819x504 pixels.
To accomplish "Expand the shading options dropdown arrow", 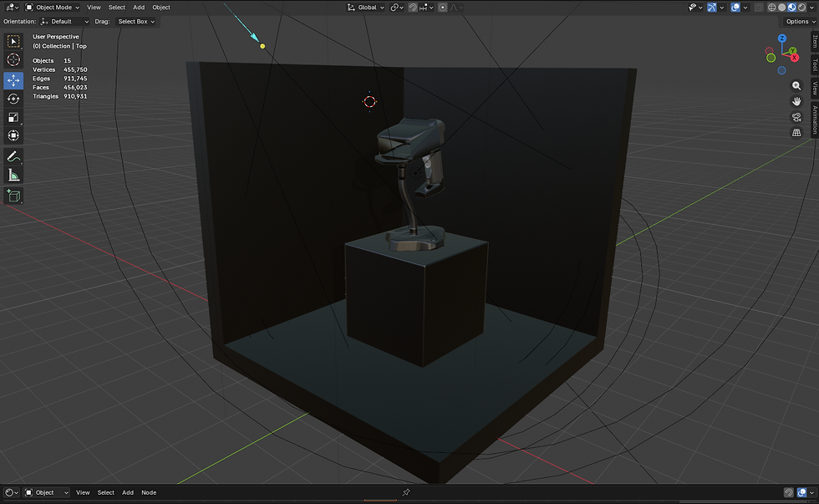I will click(x=811, y=8).
